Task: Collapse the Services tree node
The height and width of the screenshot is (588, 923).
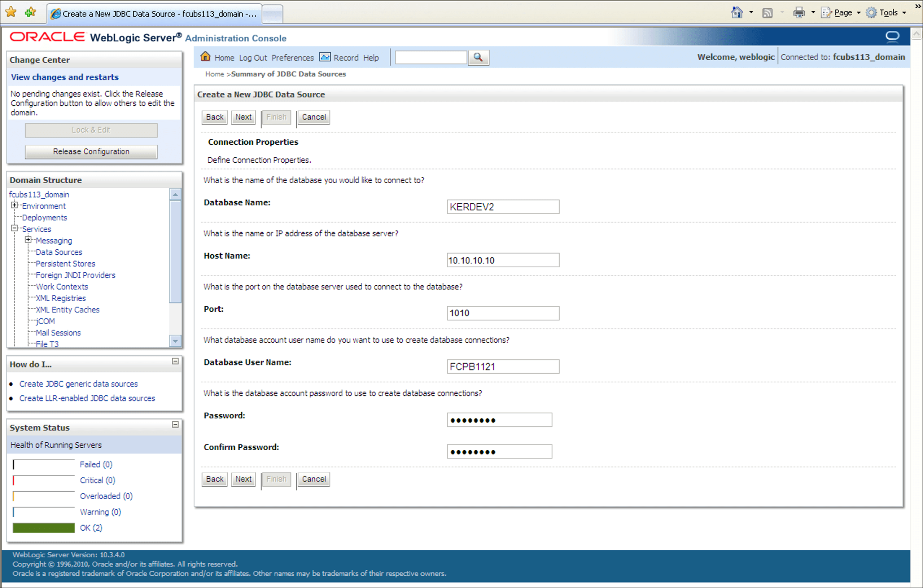Action: pos(14,228)
